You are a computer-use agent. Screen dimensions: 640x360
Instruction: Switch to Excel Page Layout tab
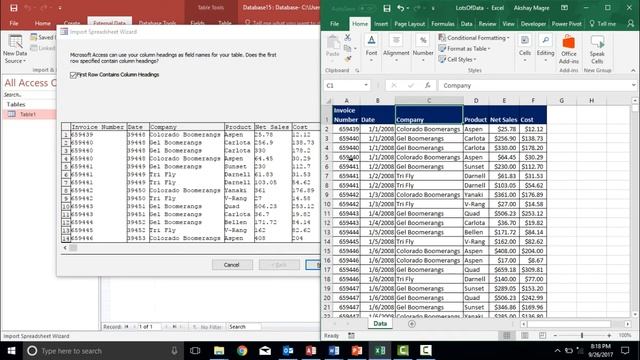409,24
